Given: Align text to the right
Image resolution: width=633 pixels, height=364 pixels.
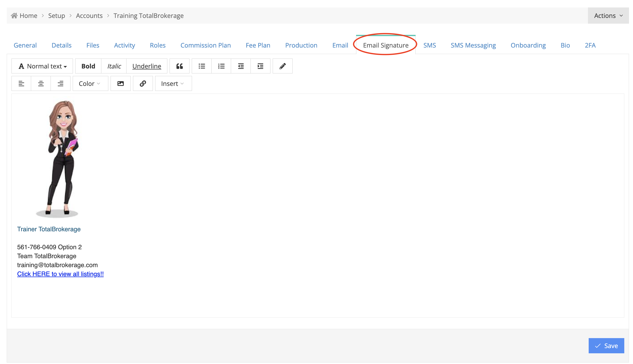Looking at the screenshot, I should coord(60,83).
